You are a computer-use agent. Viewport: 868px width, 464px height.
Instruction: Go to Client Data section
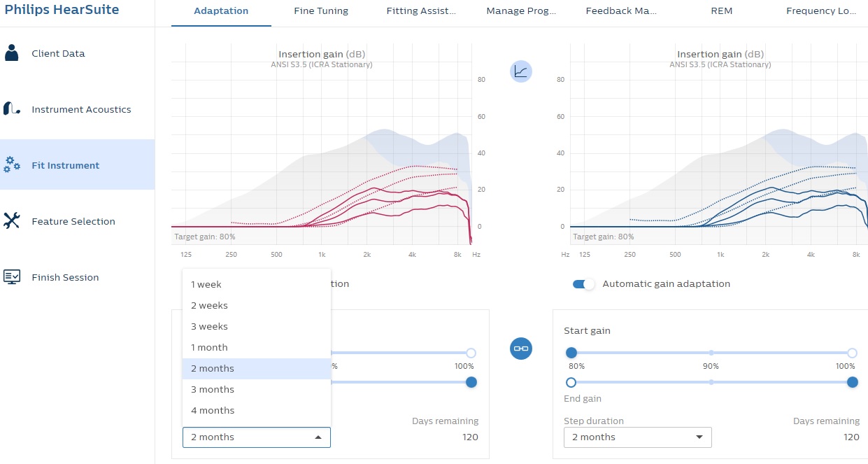pyautogui.click(x=77, y=53)
